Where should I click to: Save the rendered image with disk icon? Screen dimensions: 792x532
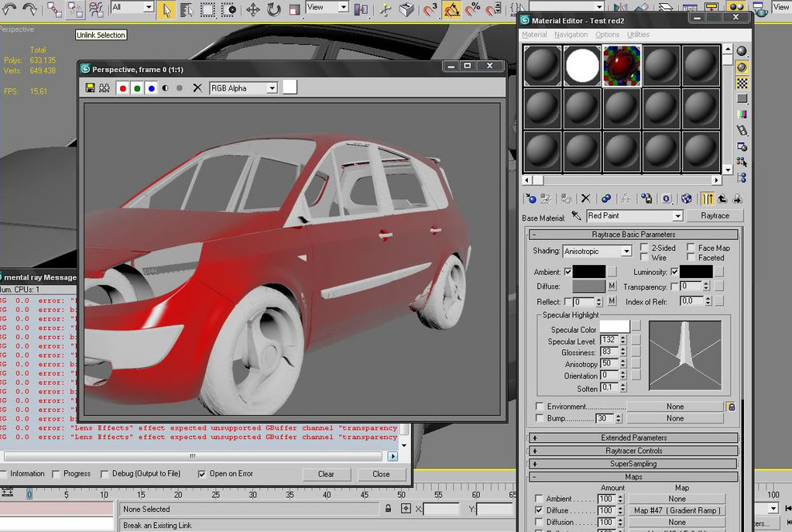pyautogui.click(x=91, y=88)
